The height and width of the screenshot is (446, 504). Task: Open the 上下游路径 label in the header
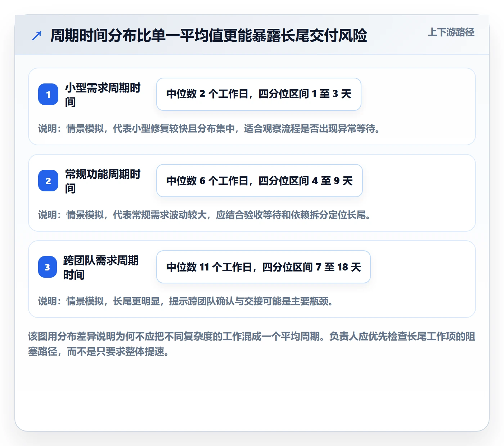pyautogui.click(x=451, y=32)
